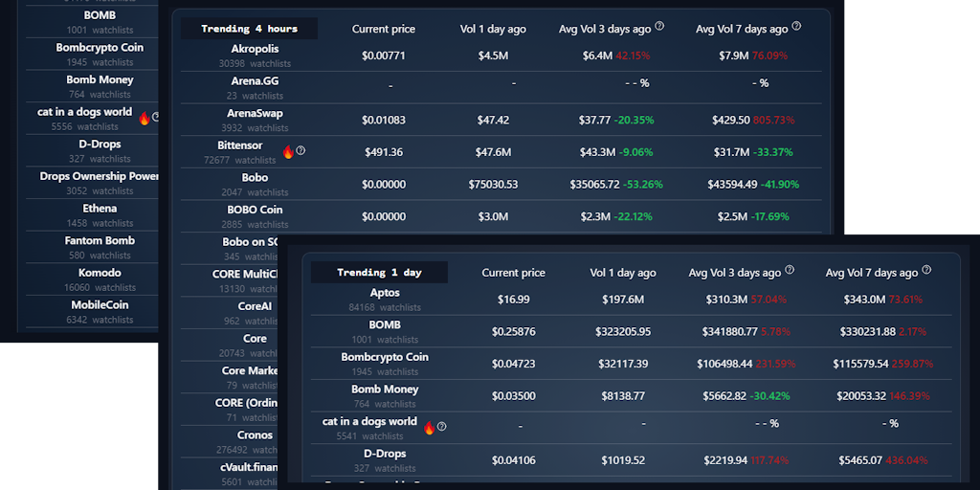The height and width of the screenshot is (490, 980).
Task: Open the Avg Vol 3 days help icon in the Trending 4 hours table
Action: (659, 27)
